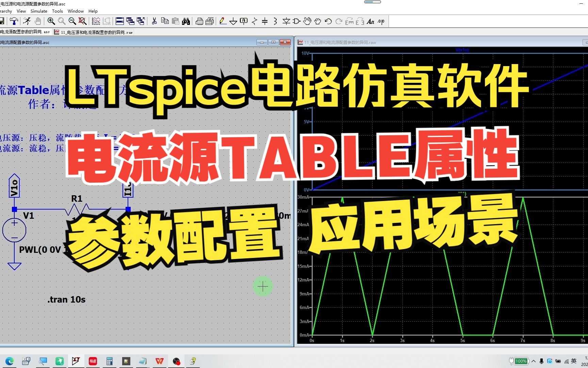Click the 10V axis label

pos(305,53)
